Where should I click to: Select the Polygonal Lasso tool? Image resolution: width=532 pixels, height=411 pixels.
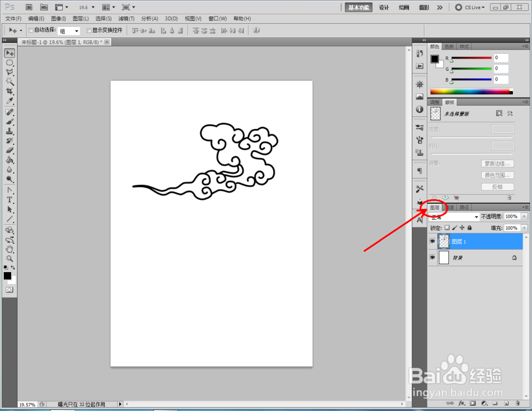(10, 72)
